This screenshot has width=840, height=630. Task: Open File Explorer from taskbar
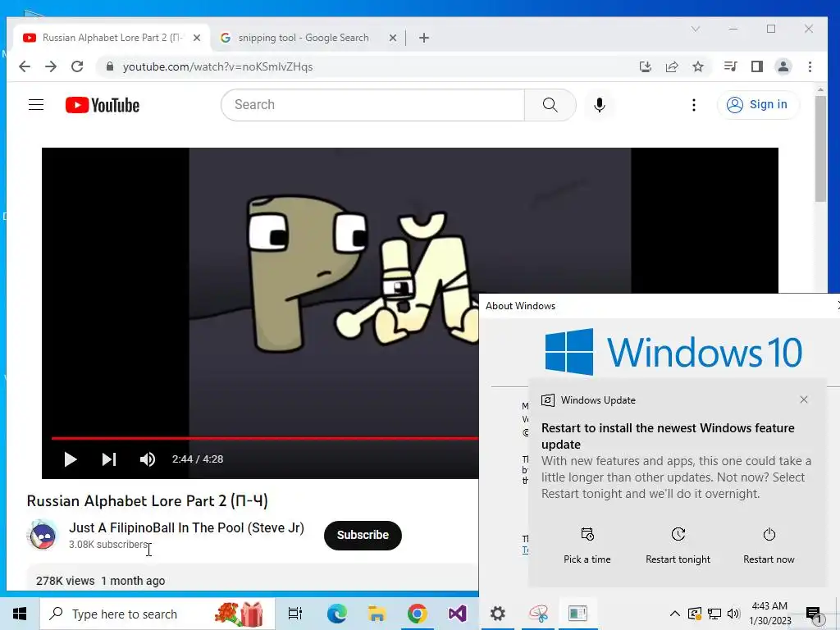click(377, 614)
